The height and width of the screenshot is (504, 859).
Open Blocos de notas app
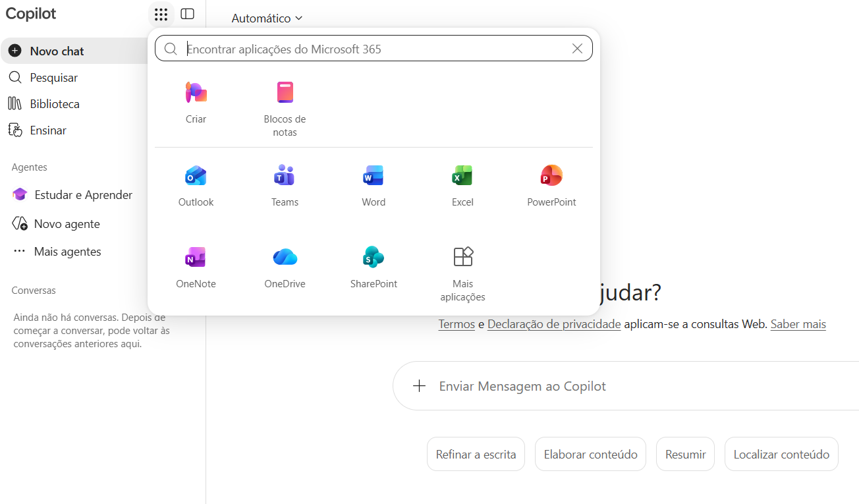pyautogui.click(x=285, y=109)
